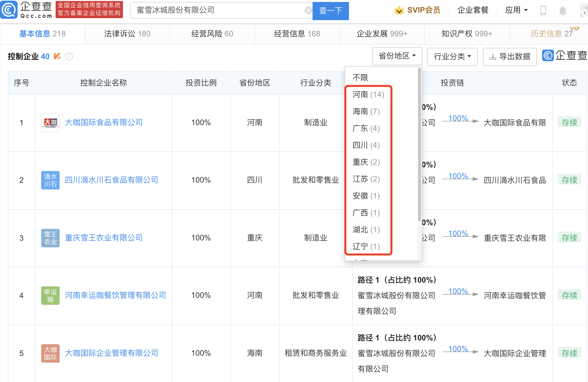The image size is (588, 382).
Task: Open the mobile phone icon
Action: pyautogui.click(x=543, y=10)
